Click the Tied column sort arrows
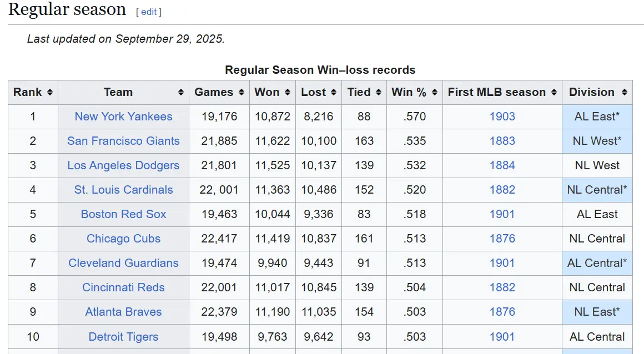This screenshot has height=354, width=644. pos(379,93)
